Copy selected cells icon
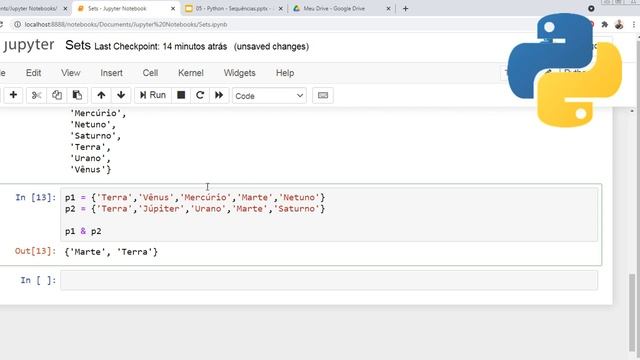640x360 pixels. coord(57,95)
